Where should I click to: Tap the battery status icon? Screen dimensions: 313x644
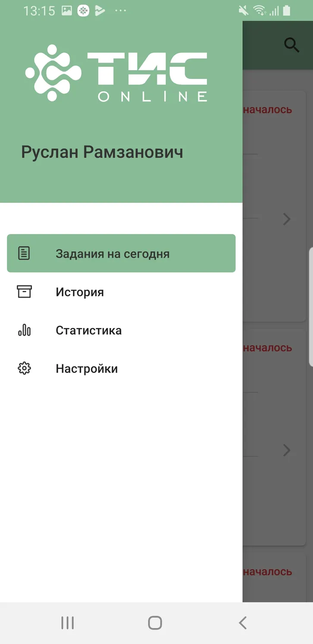click(x=287, y=10)
